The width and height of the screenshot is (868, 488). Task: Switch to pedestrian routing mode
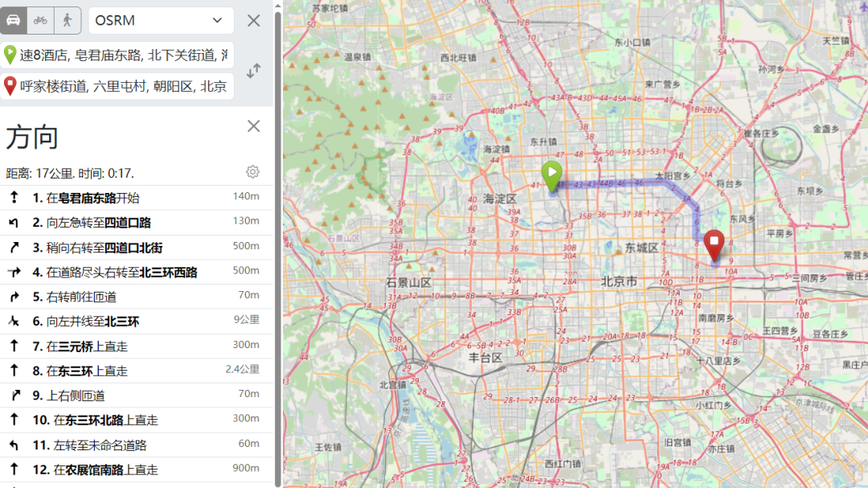click(66, 20)
